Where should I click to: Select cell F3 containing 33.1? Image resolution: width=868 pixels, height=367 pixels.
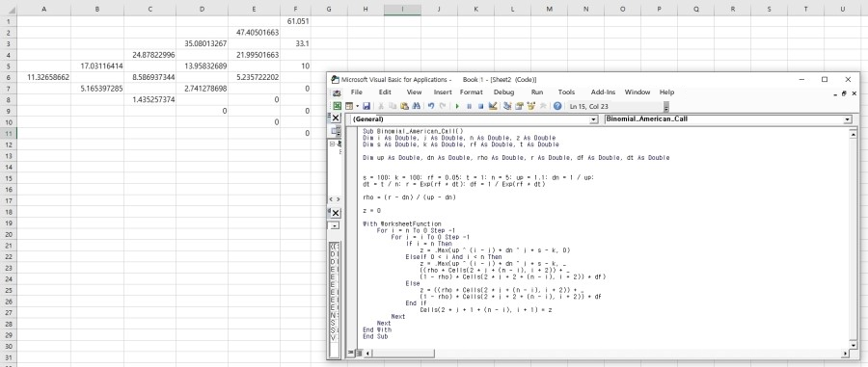(295, 43)
